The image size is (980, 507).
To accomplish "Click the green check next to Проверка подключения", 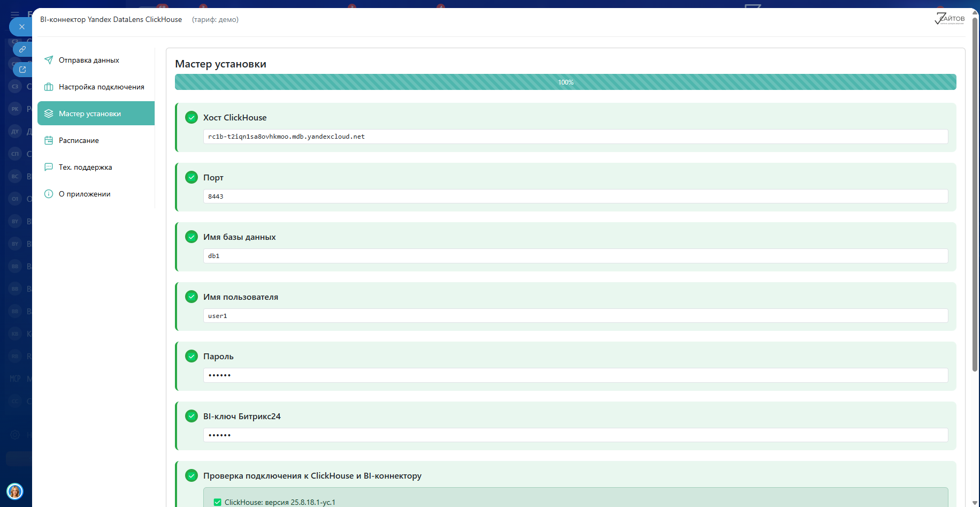I will pos(192,475).
